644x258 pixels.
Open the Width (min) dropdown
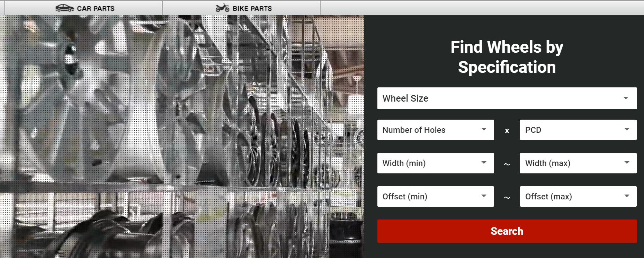point(436,163)
